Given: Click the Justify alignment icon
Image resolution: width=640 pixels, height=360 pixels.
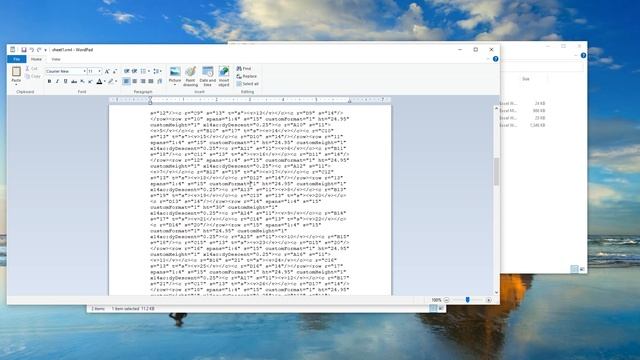Looking at the screenshot, I should click(x=151, y=81).
